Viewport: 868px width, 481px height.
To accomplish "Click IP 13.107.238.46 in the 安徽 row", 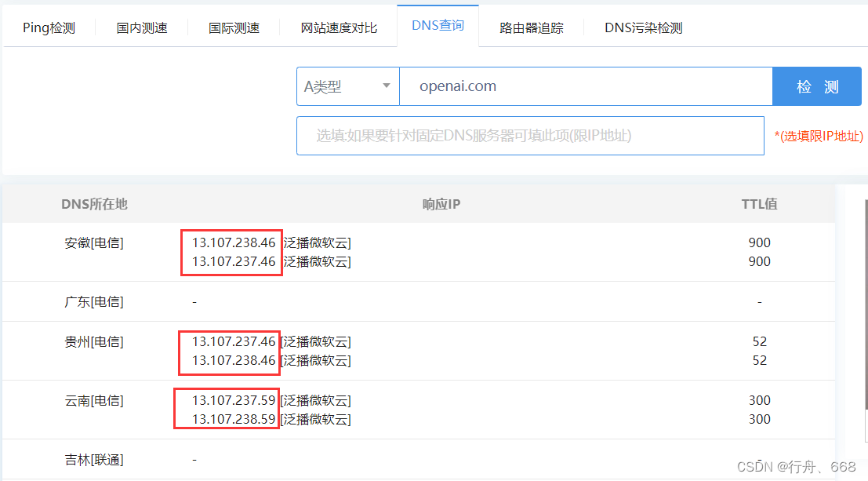I will (x=234, y=242).
